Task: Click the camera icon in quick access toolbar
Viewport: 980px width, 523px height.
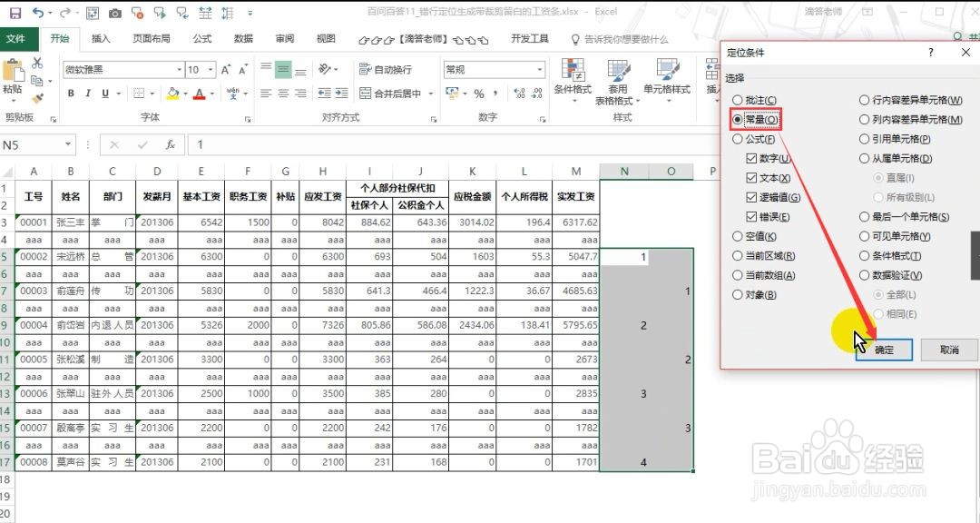Action: 115,13
